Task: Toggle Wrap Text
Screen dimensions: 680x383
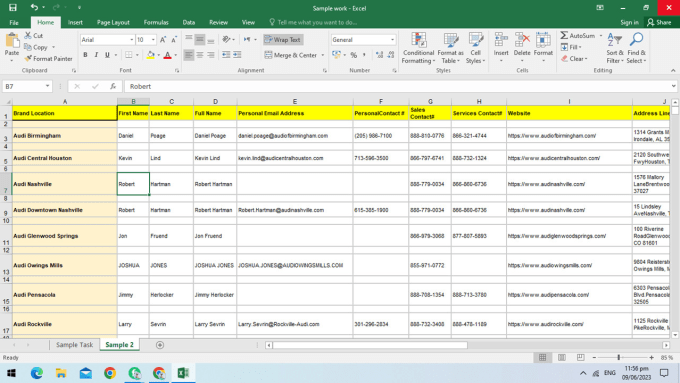Action: 283,39
